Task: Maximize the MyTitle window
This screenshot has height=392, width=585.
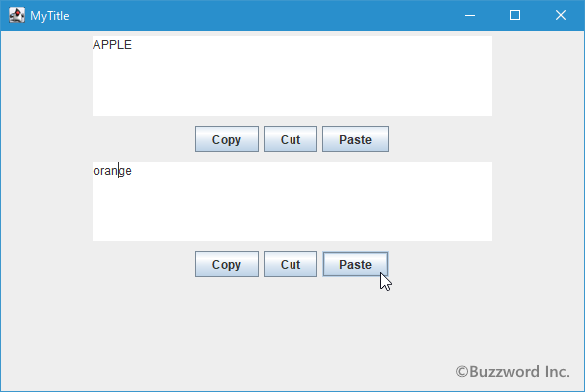Action: (x=515, y=15)
